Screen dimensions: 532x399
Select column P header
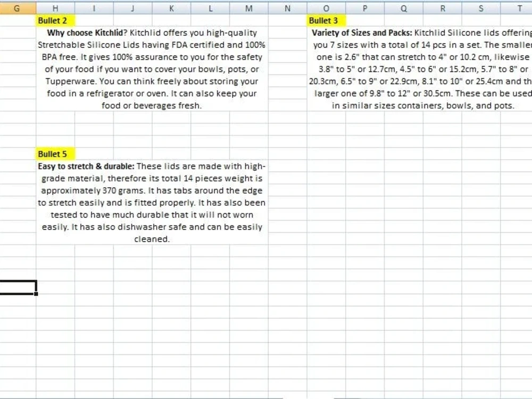click(365, 9)
